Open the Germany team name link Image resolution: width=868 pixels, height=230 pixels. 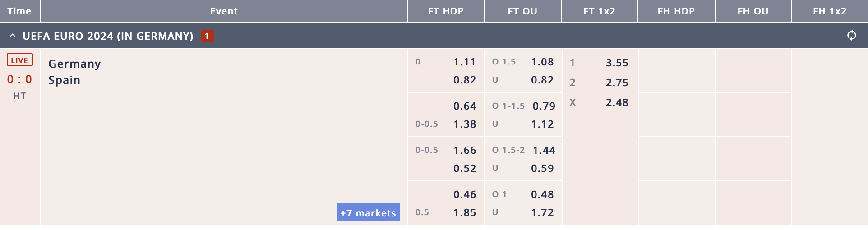click(74, 64)
